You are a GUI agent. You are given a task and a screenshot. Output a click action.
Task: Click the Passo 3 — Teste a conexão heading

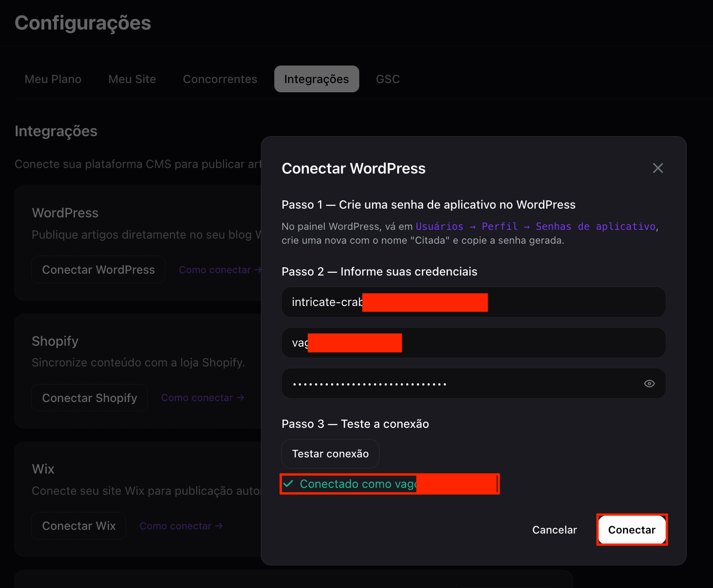coord(355,424)
